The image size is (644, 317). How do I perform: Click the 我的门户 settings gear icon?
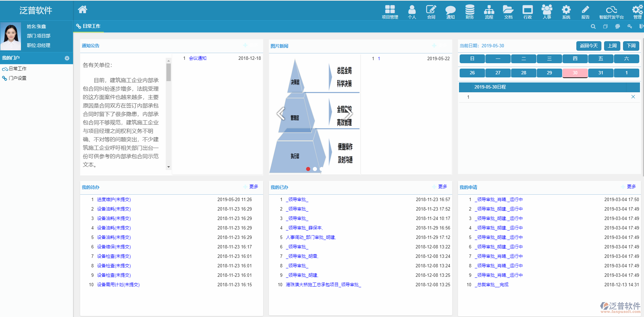click(67, 58)
